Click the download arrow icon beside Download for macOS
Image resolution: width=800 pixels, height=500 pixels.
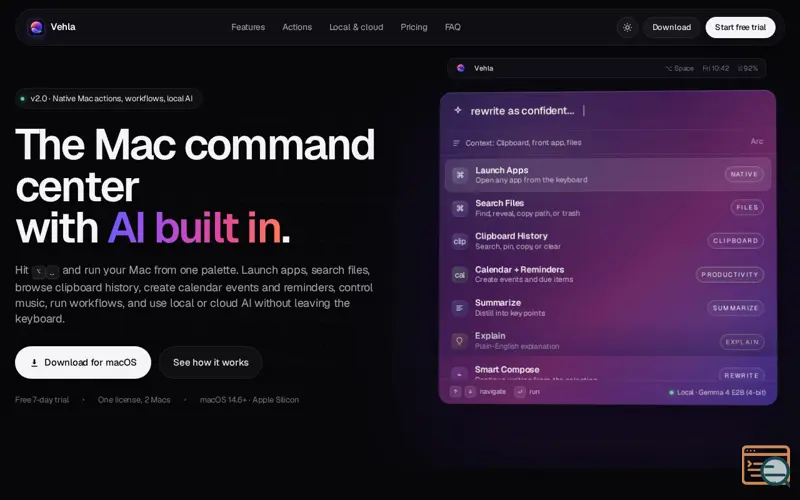pyautogui.click(x=34, y=363)
